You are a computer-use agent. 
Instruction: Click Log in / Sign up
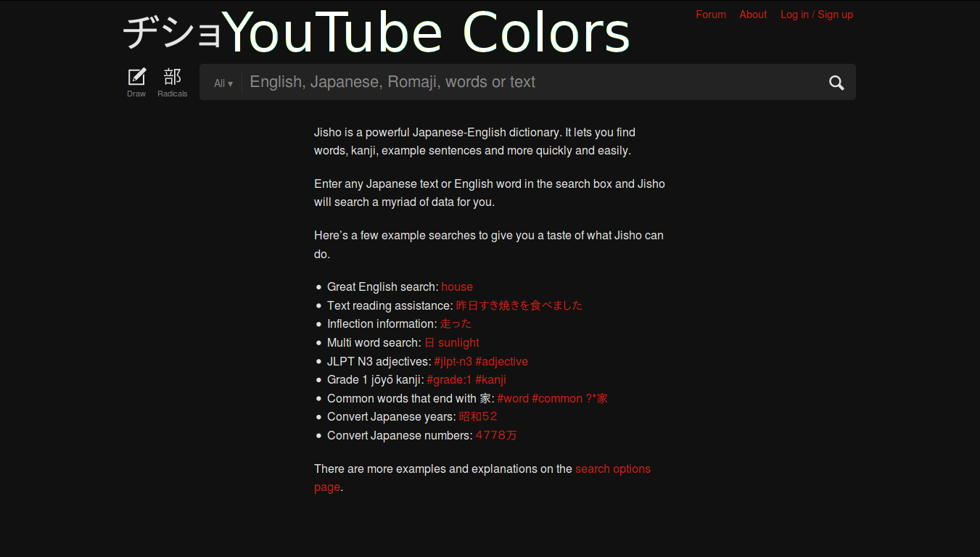[817, 15]
